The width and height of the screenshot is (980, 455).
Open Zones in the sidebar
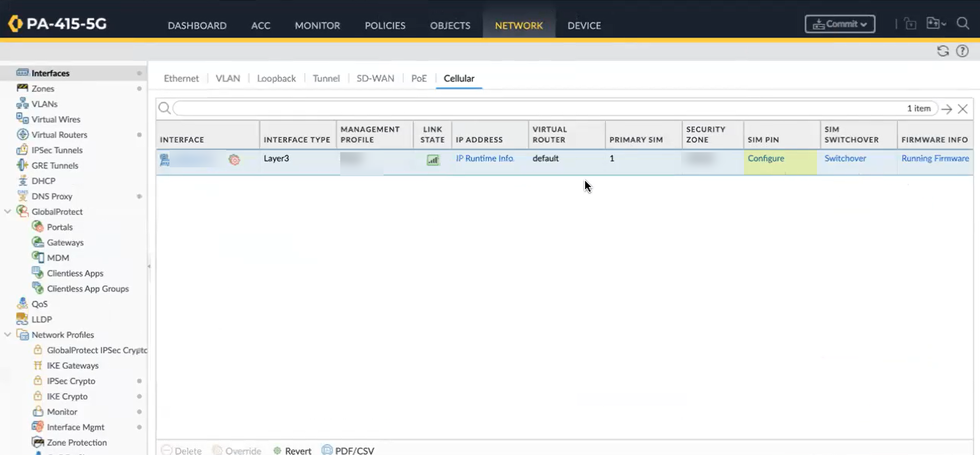point(43,89)
